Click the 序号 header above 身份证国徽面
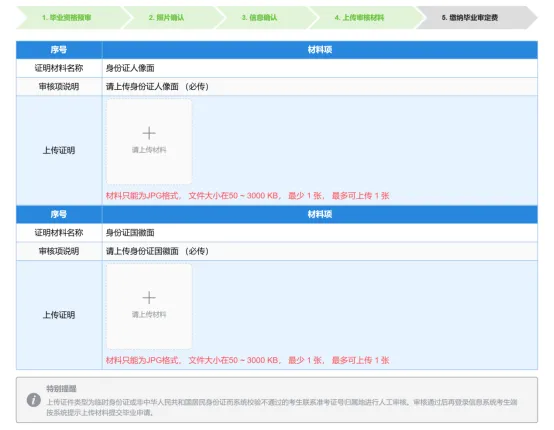This screenshot has width=554, height=430. 59,214
